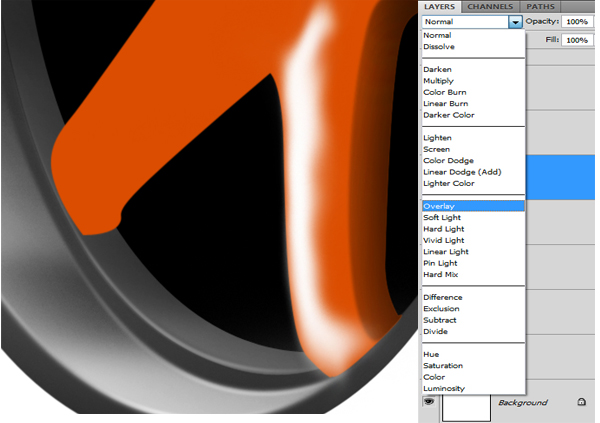Screen dimensions: 600x423
Task: Choose the Hard Mix blend mode
Action: coord(440,274)
